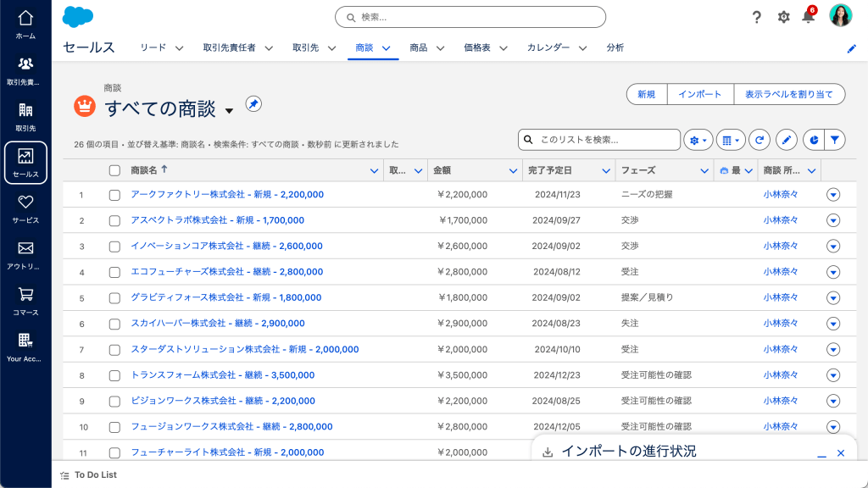
Task: Open list view controls gear
Action: (698, 140)
